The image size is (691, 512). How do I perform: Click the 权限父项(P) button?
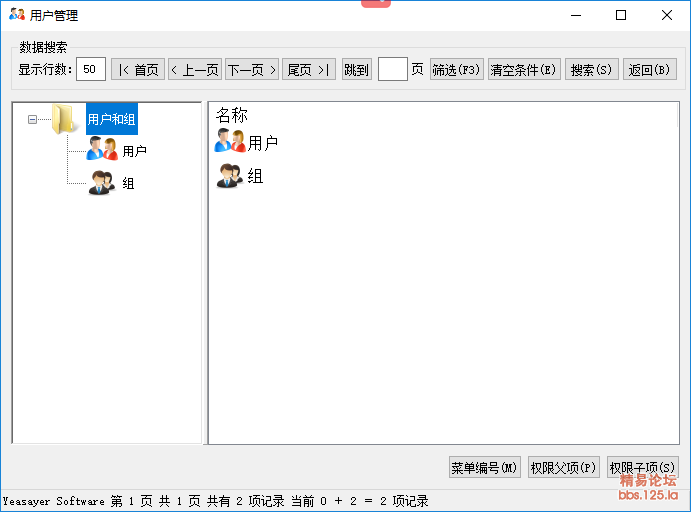point(564,467)
